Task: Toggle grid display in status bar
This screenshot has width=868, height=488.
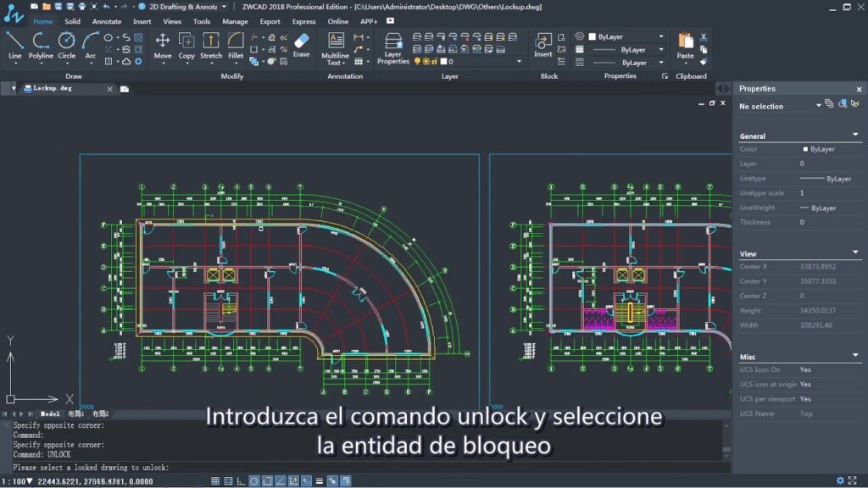Action: (x=228, y=481)
